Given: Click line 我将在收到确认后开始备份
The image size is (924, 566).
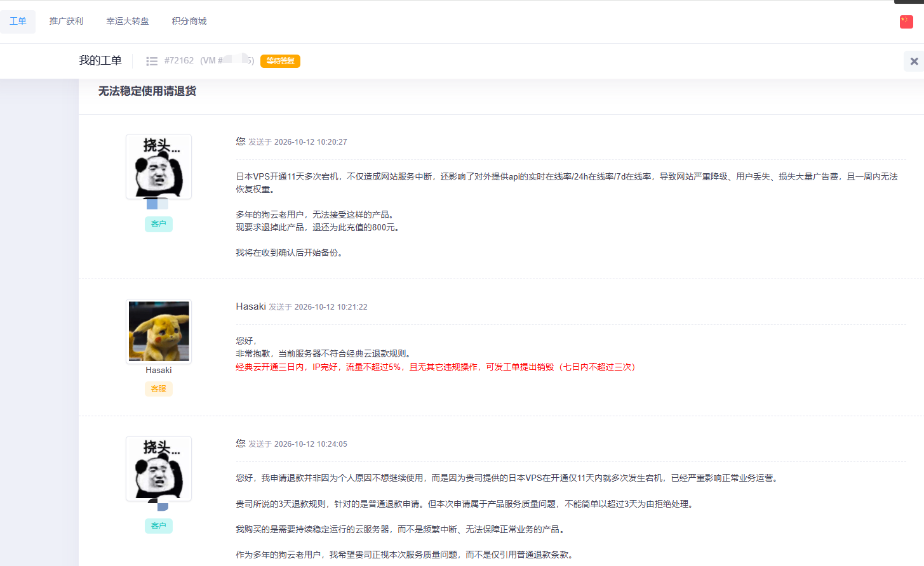Looking at the screenshot, I should coord(291,253).
